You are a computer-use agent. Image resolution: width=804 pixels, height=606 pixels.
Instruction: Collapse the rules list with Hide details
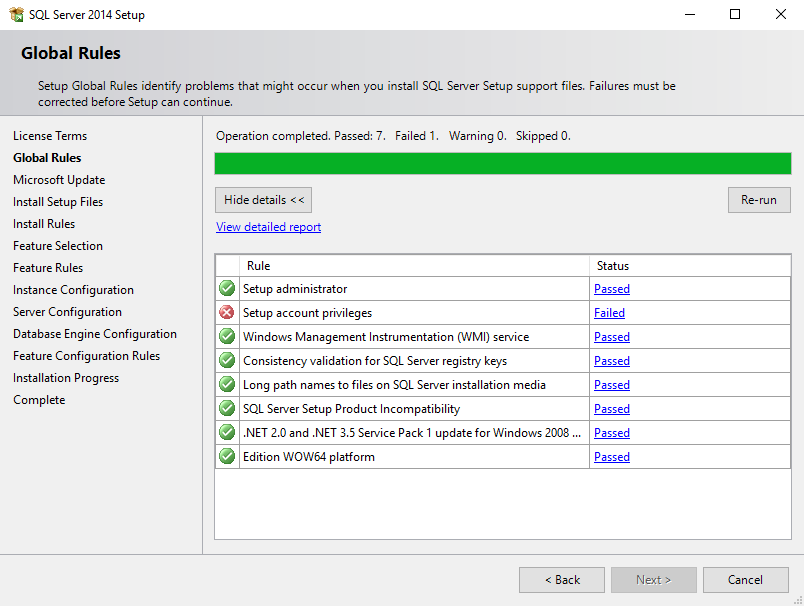click(x=264, y=200)
